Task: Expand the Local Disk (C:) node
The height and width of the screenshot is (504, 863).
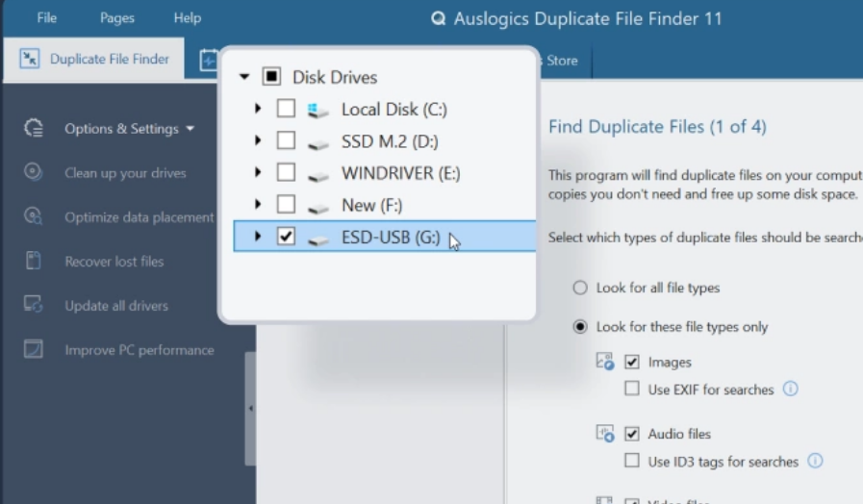Action: 258,109
